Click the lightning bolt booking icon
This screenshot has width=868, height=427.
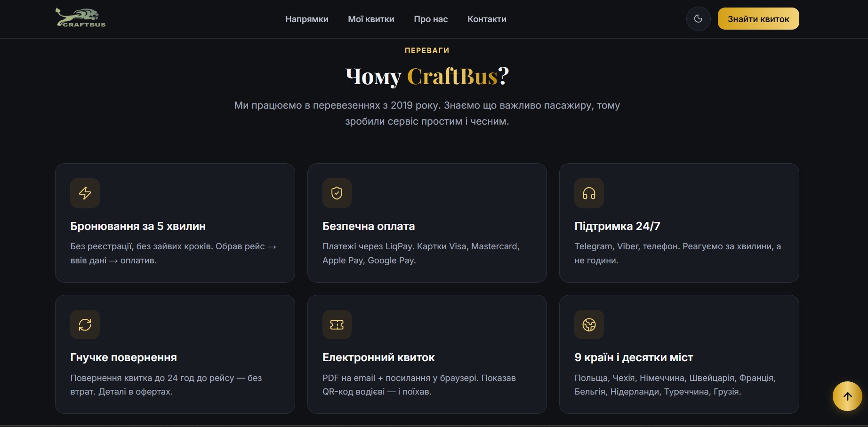(x=85, y=193)
